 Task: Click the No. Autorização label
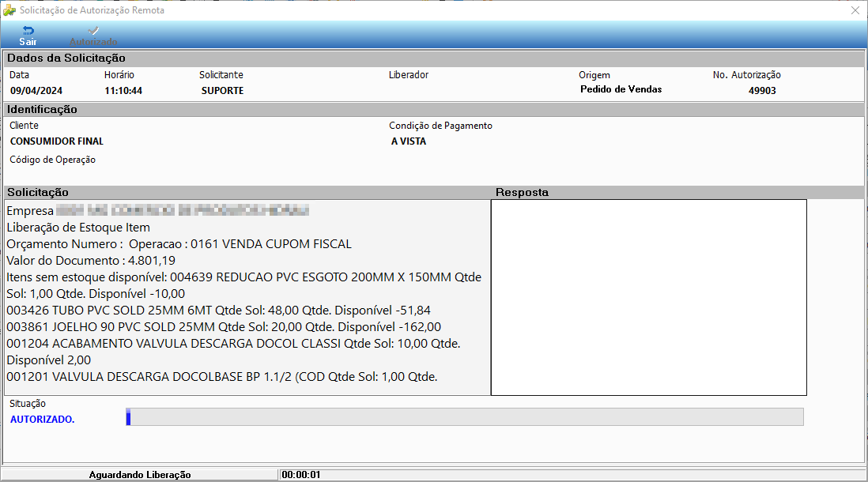tap(747, 75)
